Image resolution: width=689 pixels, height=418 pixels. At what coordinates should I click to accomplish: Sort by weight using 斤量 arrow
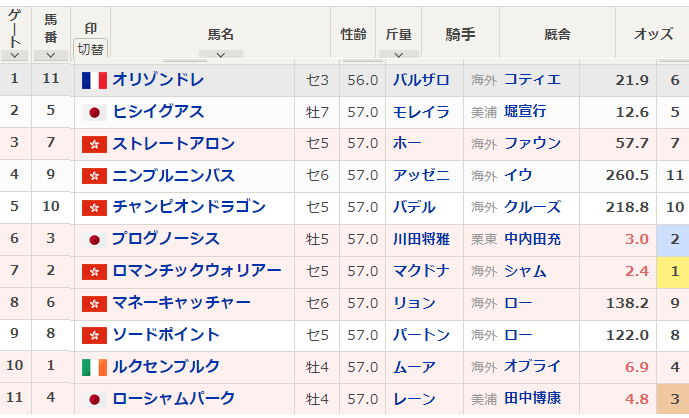point(399,55)
